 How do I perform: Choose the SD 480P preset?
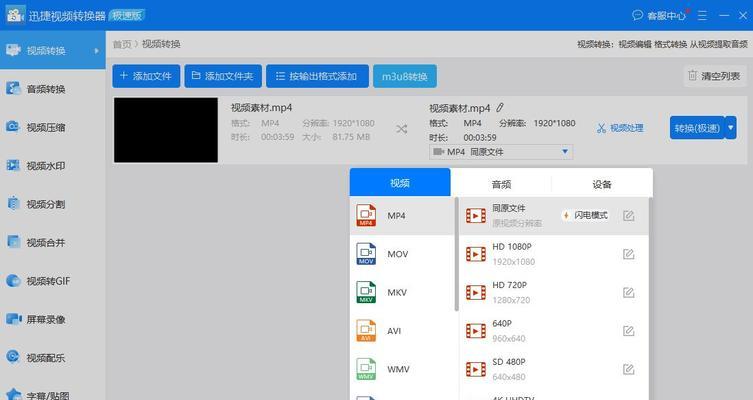pos(553,369)
